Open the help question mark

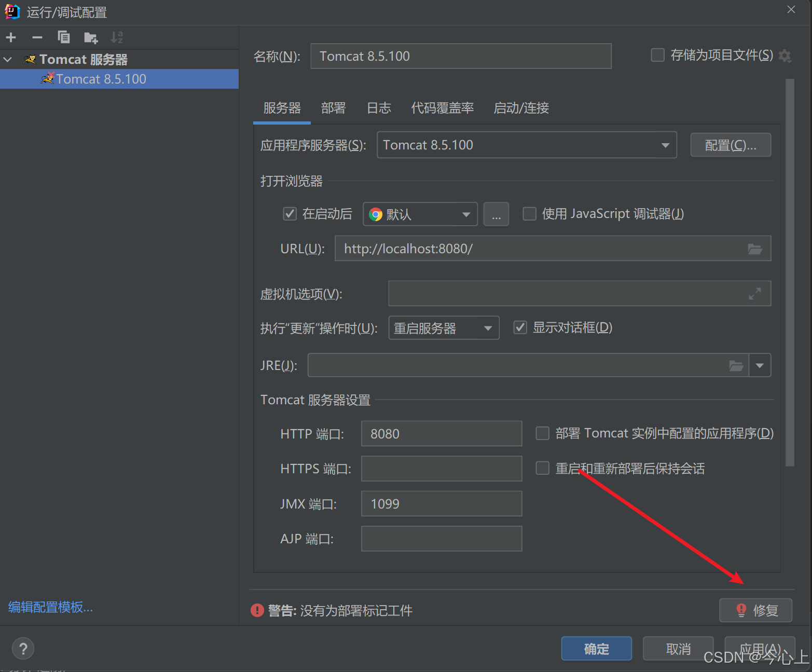click(23, 649)
